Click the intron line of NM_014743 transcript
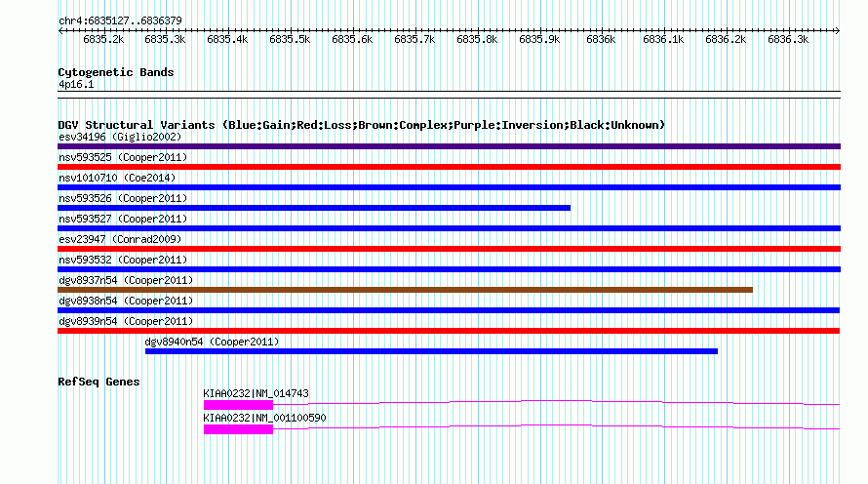Viewport: 868px width, 484px height. click(x=556, y=401)
